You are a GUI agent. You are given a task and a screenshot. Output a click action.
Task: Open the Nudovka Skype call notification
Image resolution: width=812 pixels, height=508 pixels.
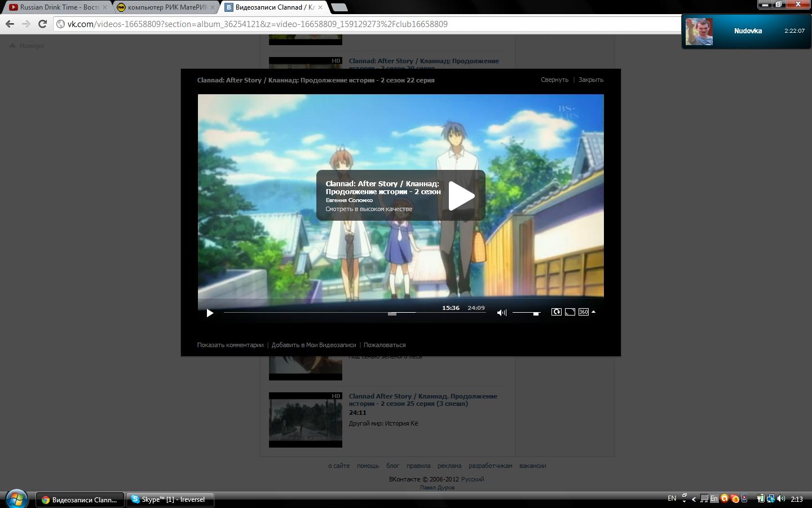pos(745,31)
